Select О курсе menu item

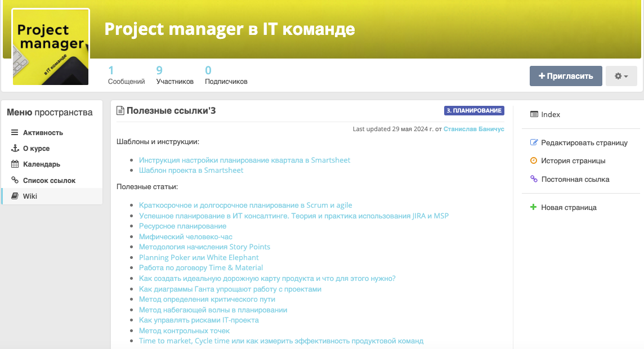pyautogui.click(x=36, y=149)
